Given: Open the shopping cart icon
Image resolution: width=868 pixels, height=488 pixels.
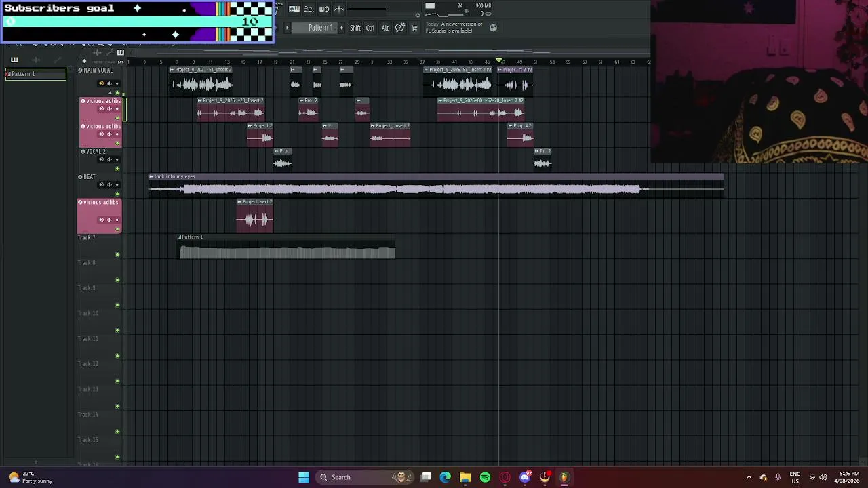Looking at the screenshot, I should (415, 28).
